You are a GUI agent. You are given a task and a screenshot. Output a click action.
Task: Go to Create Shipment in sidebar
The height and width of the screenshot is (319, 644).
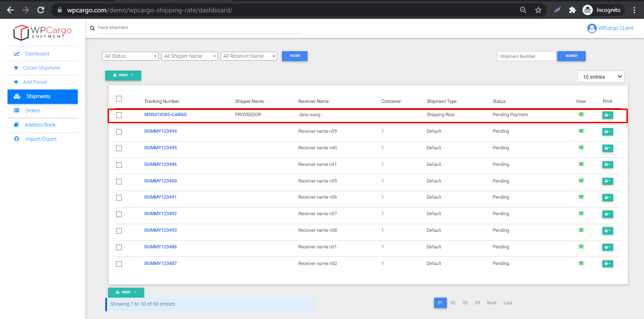[41, 68]
